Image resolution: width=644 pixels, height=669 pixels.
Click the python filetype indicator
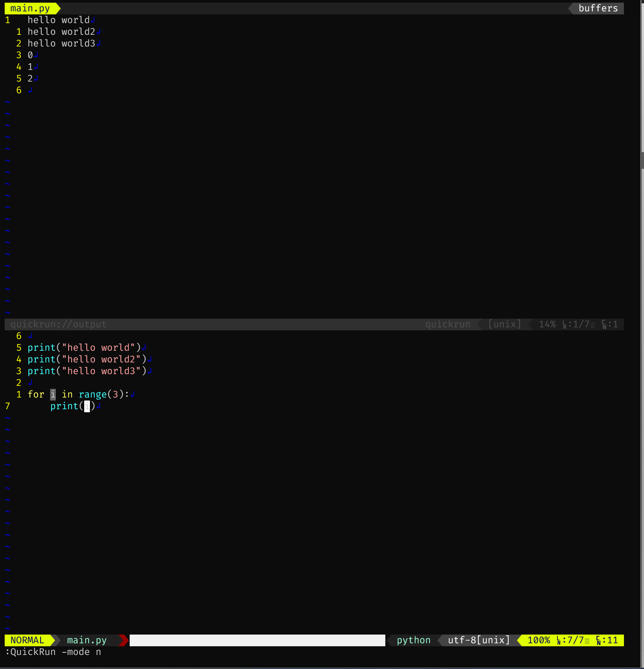point(413,640)
